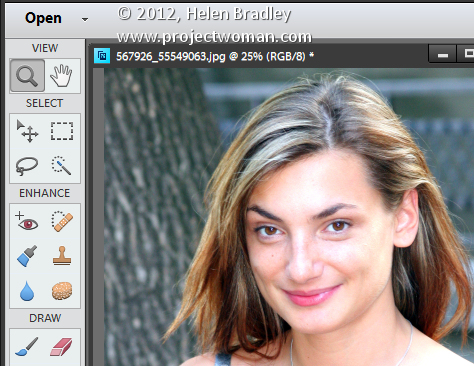The width and height of the screenshot is (474, 366).
Task: Select the Sponge tool
Action: [62, 291]
